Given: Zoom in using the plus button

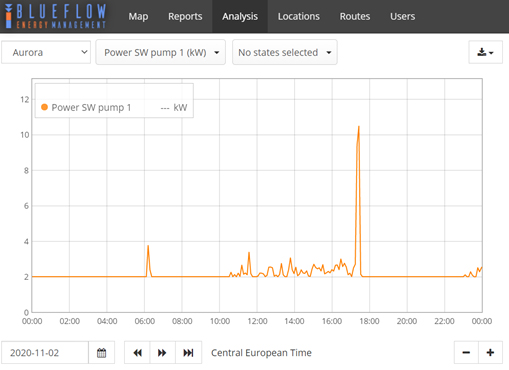Looking at the screenshot, I should pos(490,352).
